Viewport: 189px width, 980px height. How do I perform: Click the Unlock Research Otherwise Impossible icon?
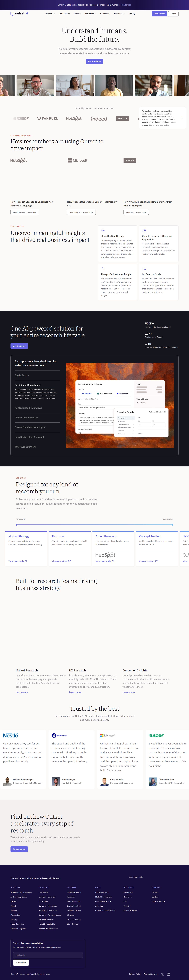click(x=144, y=231)
